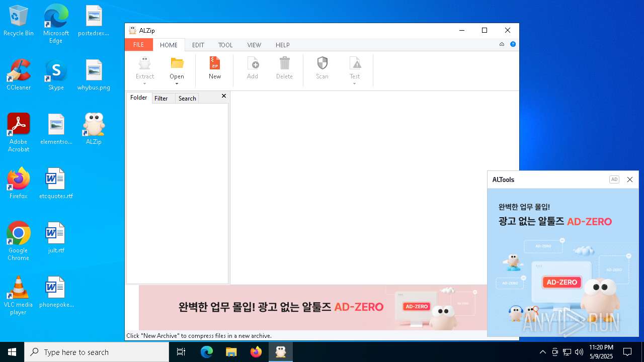Close the Folder side panel
This screenshot has width=644, height=362.
[x=224, y=96]
